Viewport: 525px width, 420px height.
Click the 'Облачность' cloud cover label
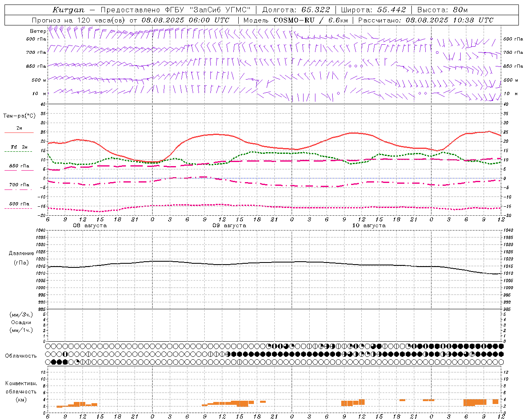(21, 356)
